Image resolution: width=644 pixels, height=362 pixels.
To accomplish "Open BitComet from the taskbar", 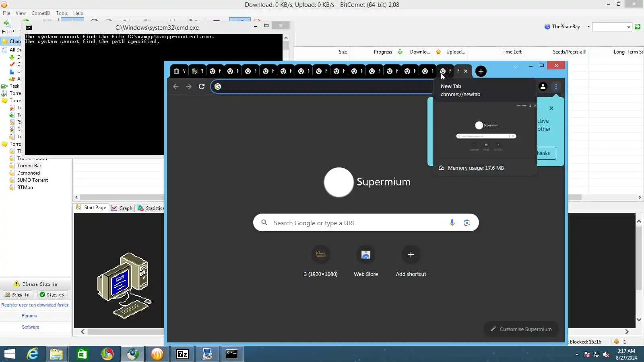I will coord(157,354).
